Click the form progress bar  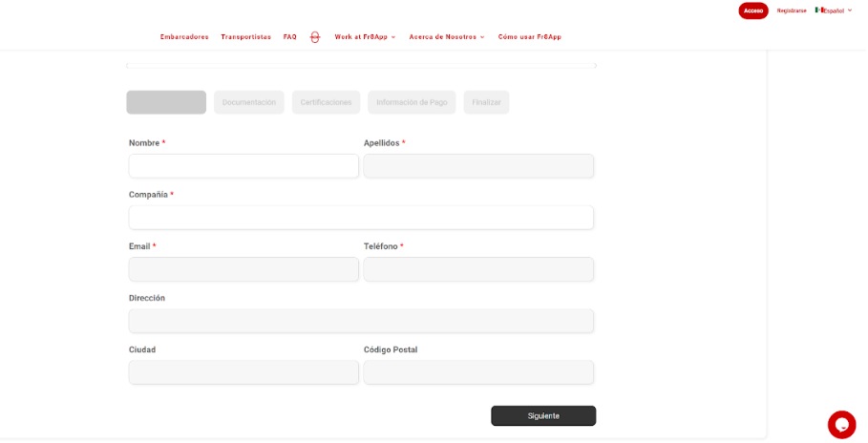362,66
